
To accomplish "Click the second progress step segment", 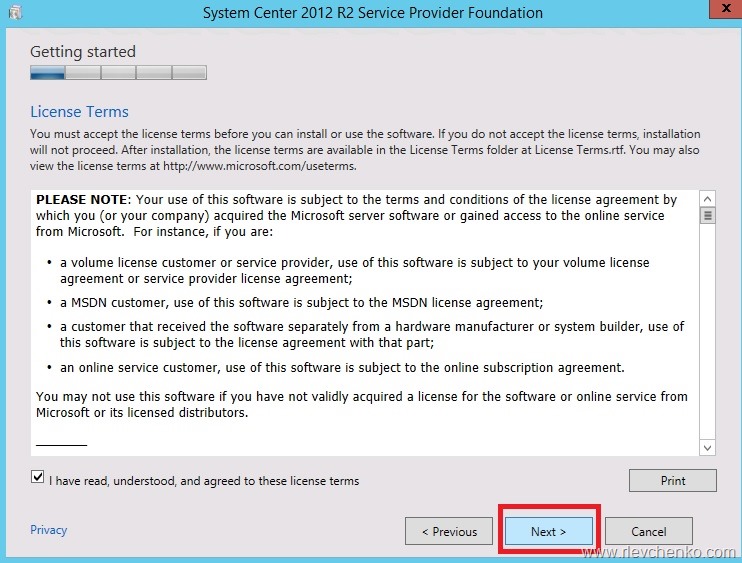I will (x=83, y=72).
